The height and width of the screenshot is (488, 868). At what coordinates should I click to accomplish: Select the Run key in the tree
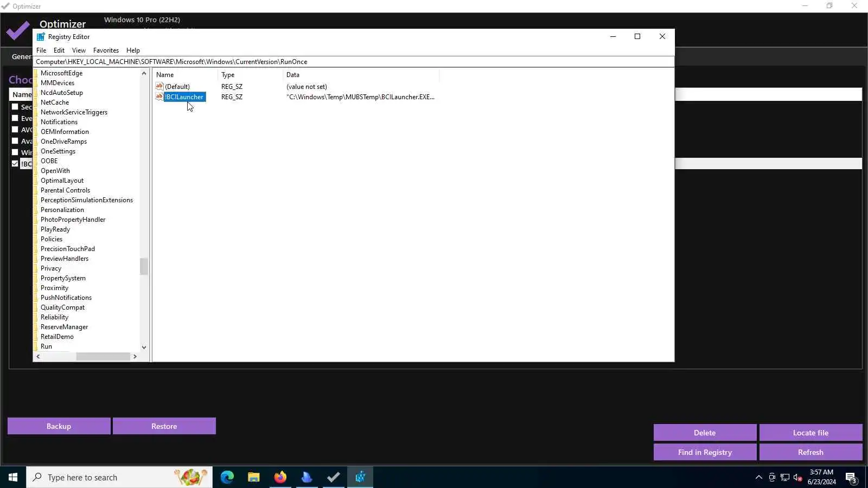[x=46, y=346]
